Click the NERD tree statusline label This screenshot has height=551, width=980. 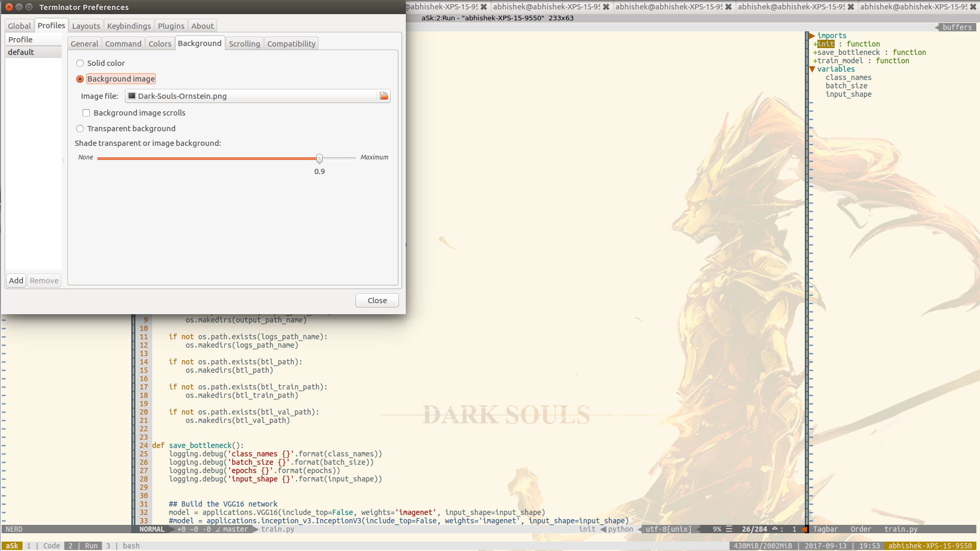[14, 529]
